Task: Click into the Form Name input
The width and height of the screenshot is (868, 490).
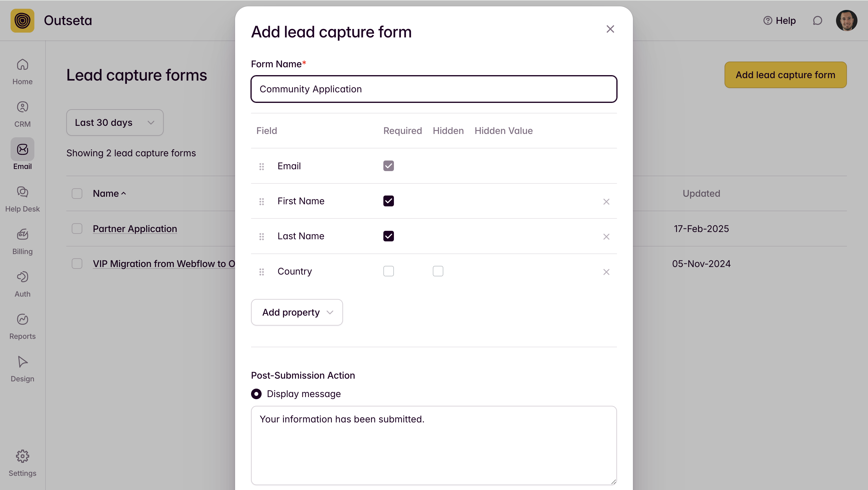Action: tap(433, 89)
